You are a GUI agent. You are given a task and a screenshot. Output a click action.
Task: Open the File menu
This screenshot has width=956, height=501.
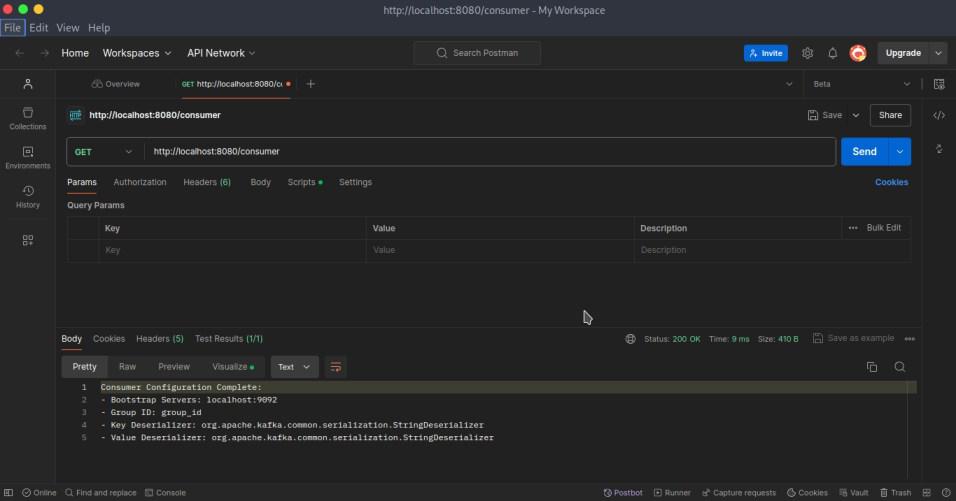(x=12, y=28)
